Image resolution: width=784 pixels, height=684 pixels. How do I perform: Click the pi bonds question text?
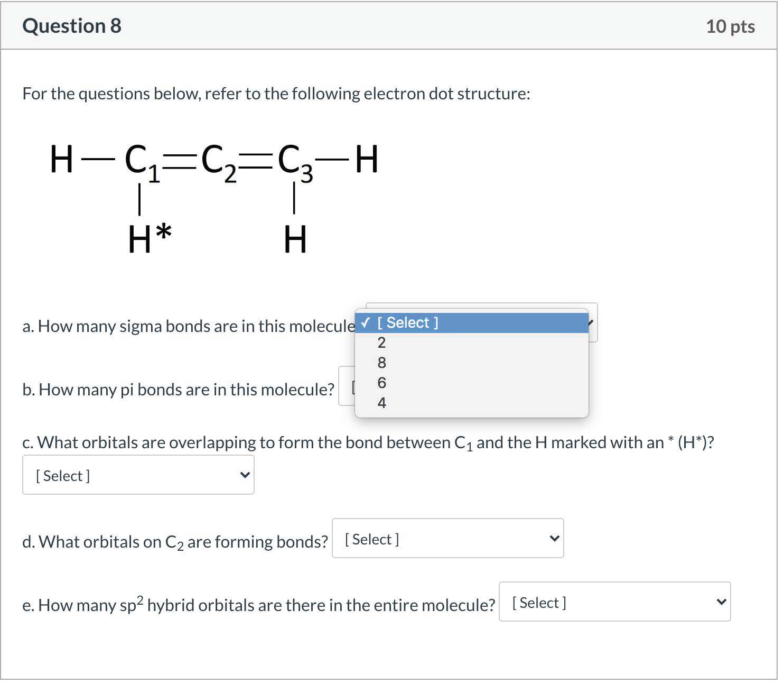coord(178,390)
